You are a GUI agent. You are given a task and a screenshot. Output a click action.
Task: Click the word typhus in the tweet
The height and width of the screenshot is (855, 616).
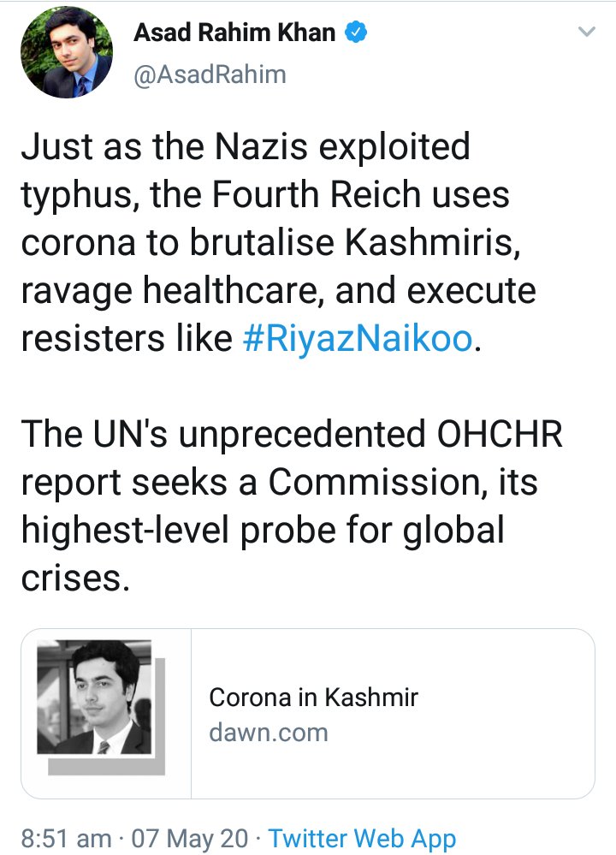coord(76,197)
